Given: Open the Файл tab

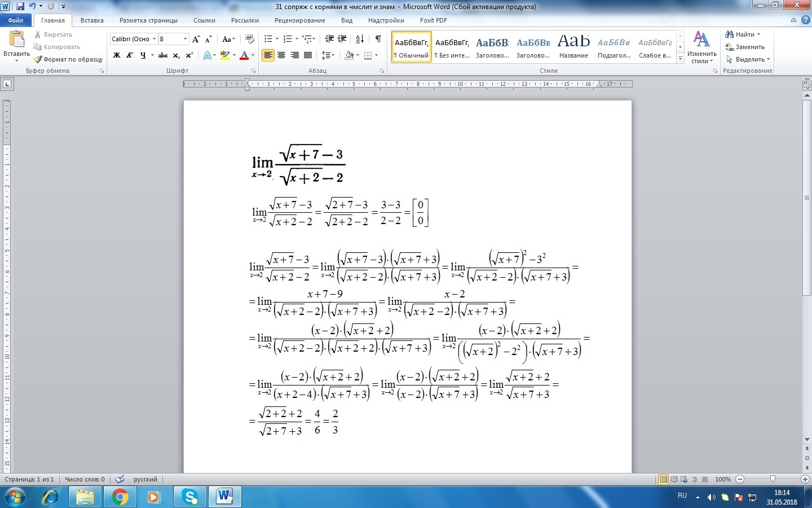Looking at the screenshot, I should (16, 20).
